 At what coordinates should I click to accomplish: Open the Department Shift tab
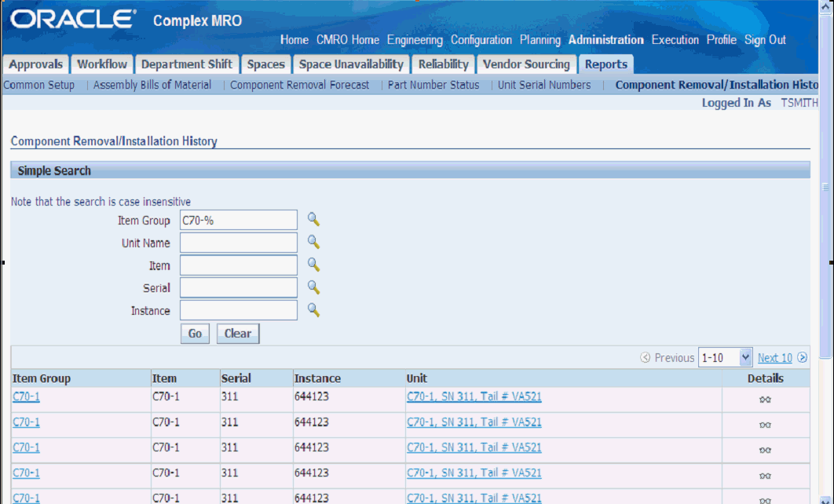tap(187, 64)
